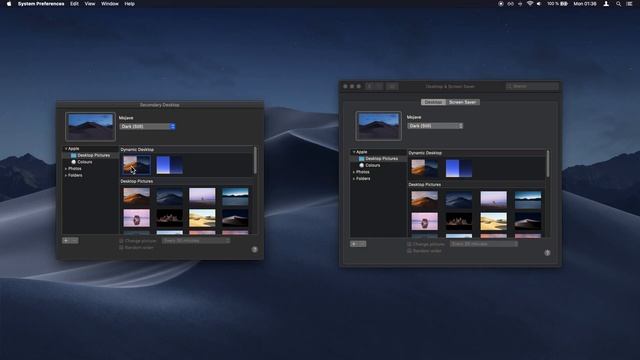Choose Mojave night dune picture in Desktop & Screen Saver

(x=459, y=200)
